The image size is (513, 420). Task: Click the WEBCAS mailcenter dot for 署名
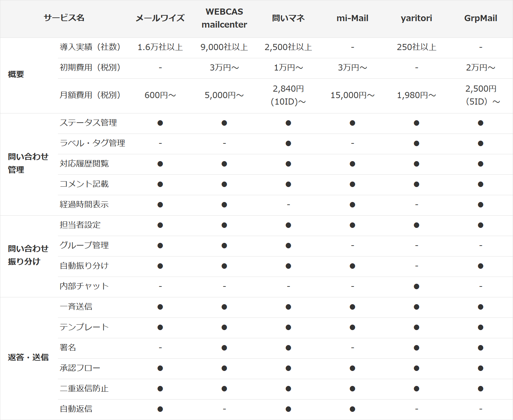(224, 348)
